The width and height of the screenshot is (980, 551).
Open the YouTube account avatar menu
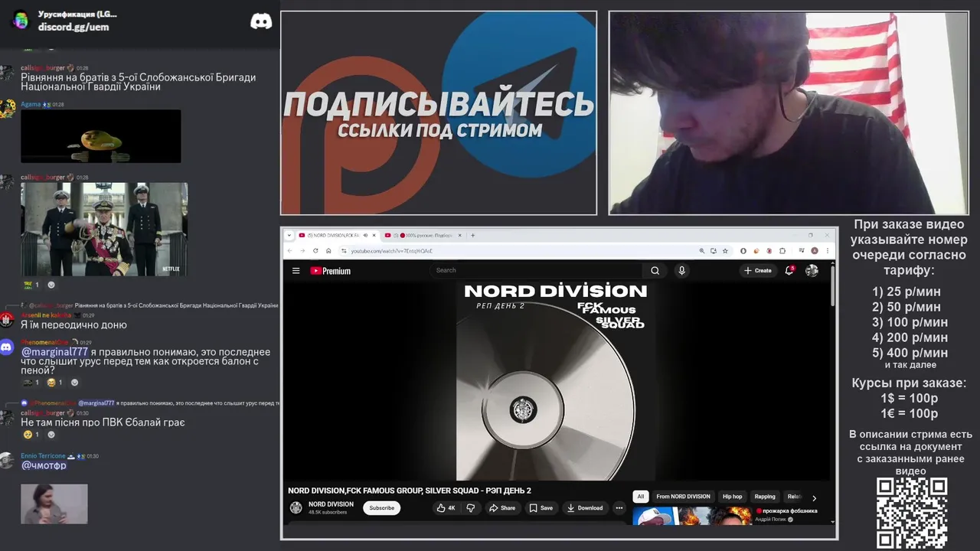pyautogui.click(x=812, y=270)
